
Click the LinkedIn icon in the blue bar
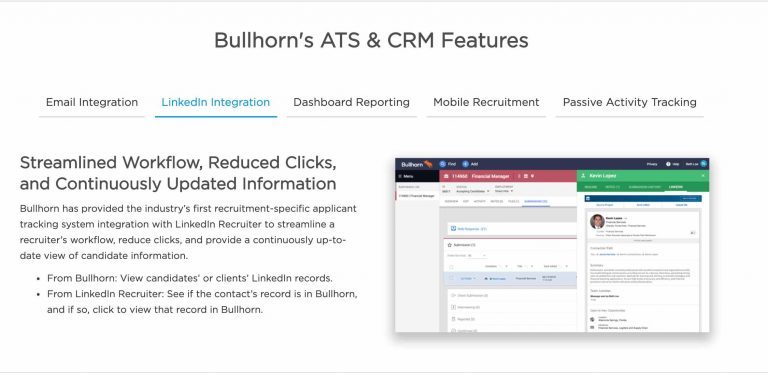point(588,198)
